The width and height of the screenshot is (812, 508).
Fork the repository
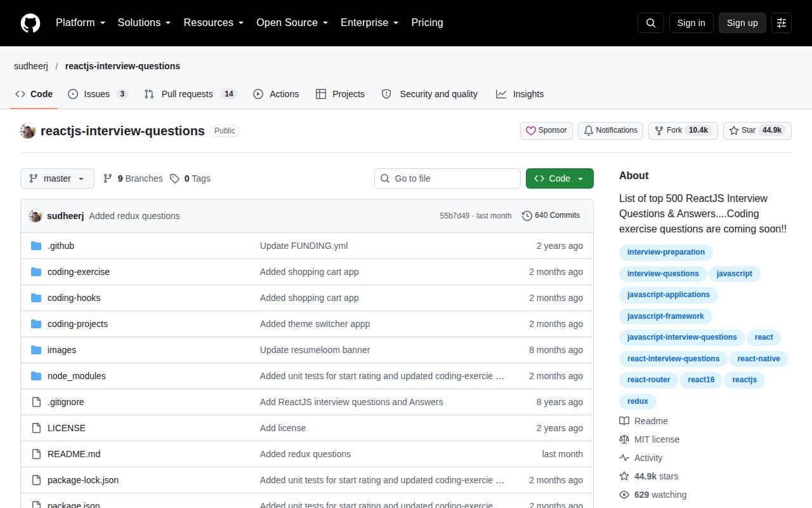click(x=683, y=131)
